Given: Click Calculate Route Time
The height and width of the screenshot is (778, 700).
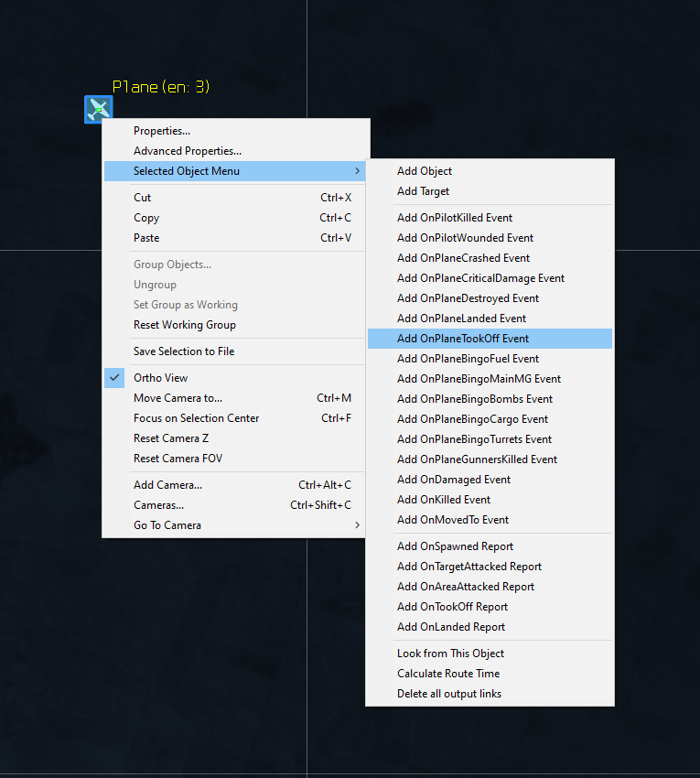Looking at the screenshot, I should 448,674.
